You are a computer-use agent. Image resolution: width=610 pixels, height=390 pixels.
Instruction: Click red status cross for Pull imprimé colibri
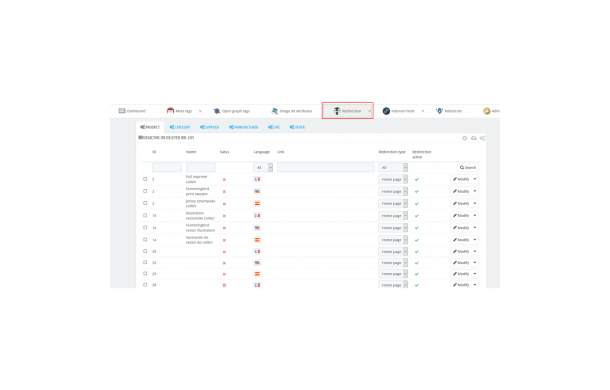click(x=224, y=179)
